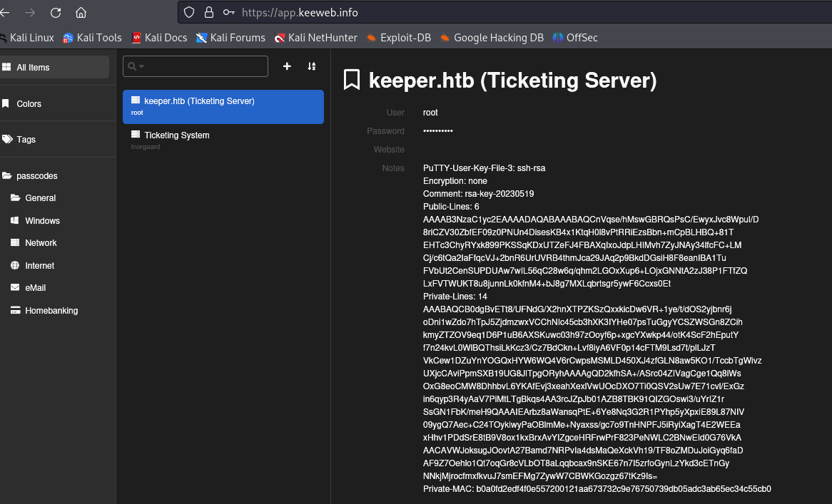Click the All Items grid icon

click(x=6, y=67)
